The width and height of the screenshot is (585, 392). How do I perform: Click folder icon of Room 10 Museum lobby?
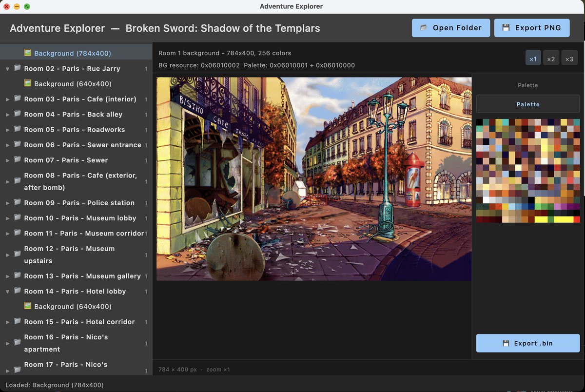[x=18, y=217]
